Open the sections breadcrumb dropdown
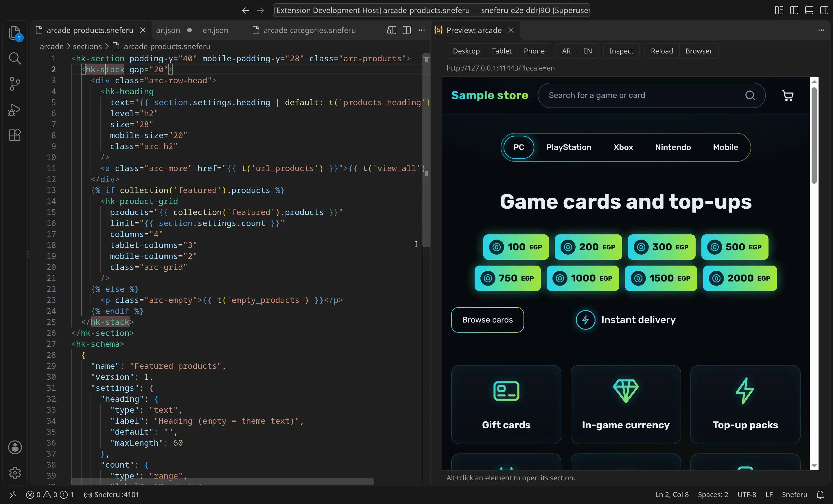Image resolution: width=833 pixels, height=504 pixels. click(x=87, y=46)
